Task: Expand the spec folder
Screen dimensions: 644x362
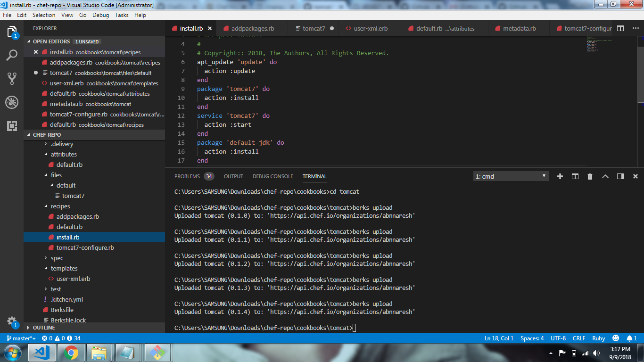Action: (57, 258)
